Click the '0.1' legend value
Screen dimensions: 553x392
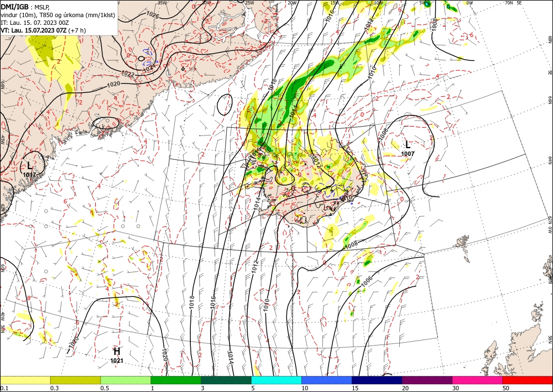4,388
